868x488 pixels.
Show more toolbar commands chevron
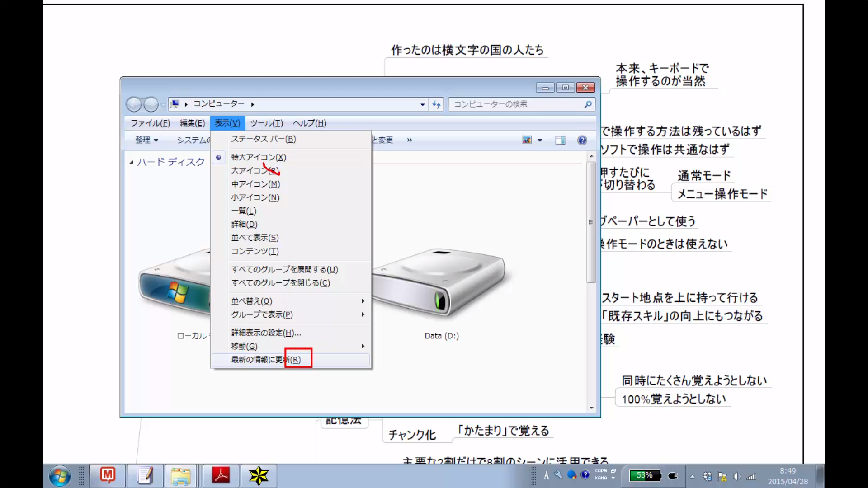tap(409, 140)
